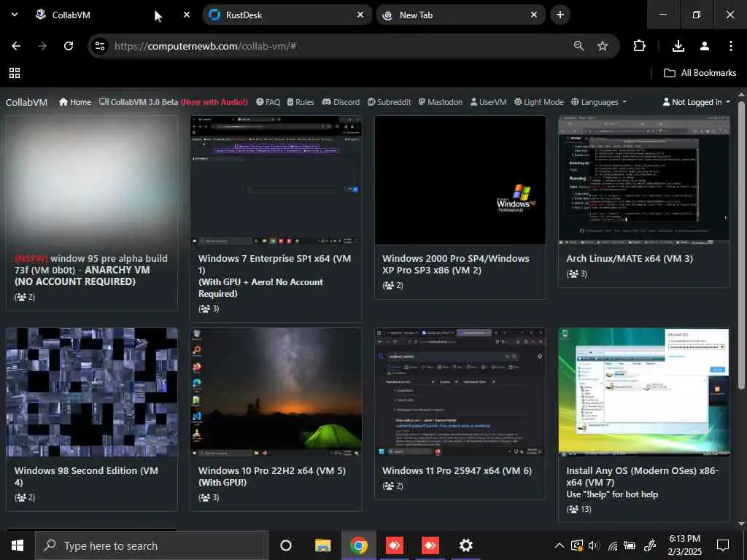The height and width of the screenshot is (560, 747).
Task: Open the volume speaker tray icon
Action: tap(594, 545)
